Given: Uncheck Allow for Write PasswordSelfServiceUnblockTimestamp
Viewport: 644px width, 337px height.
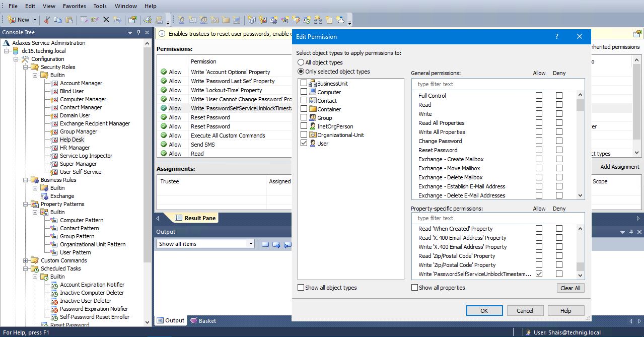Looking at the screenshot, I should point(539,274).
